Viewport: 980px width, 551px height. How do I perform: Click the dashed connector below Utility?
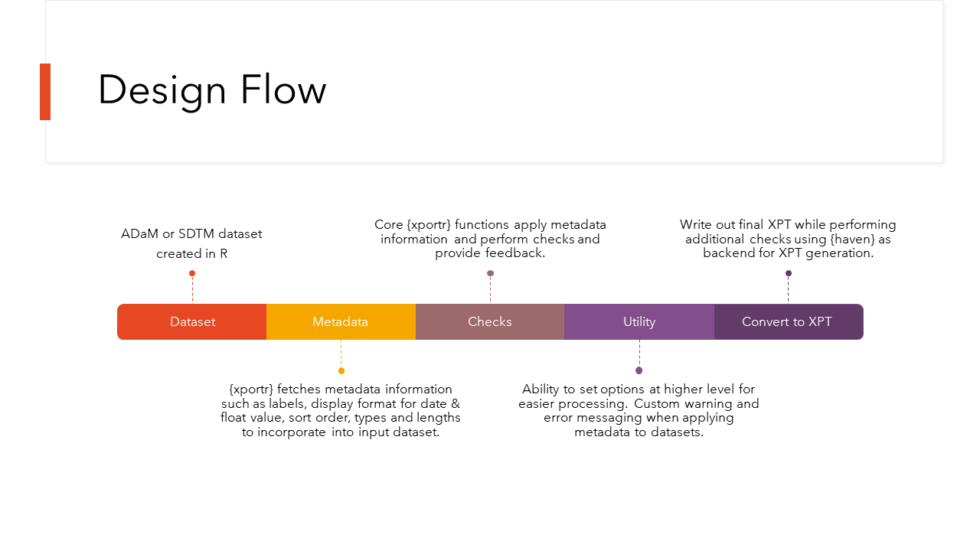(639, 353)
